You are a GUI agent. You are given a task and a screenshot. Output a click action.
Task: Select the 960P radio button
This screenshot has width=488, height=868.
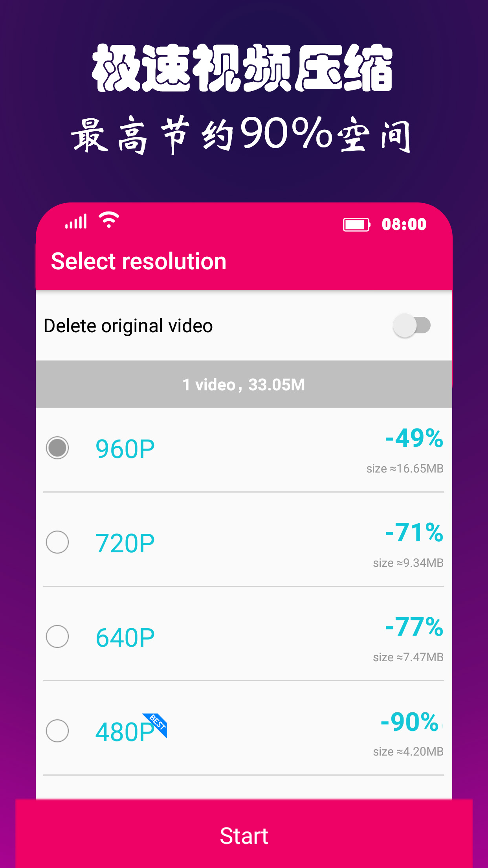point(57,448)
